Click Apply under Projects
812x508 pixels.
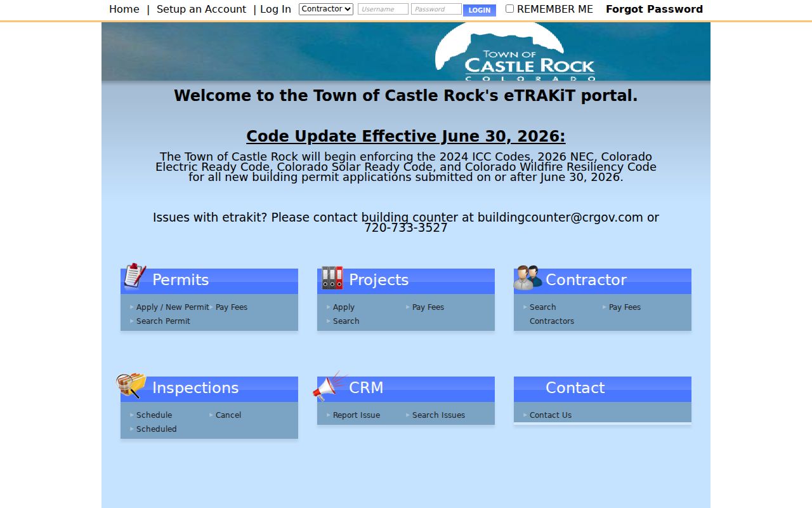(x=344, y=307)
